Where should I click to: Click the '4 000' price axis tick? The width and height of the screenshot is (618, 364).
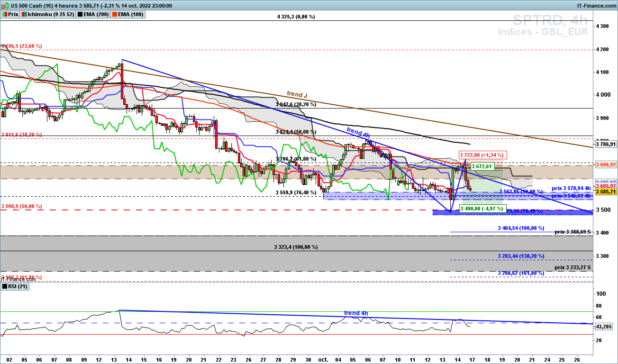click(603, 95)
